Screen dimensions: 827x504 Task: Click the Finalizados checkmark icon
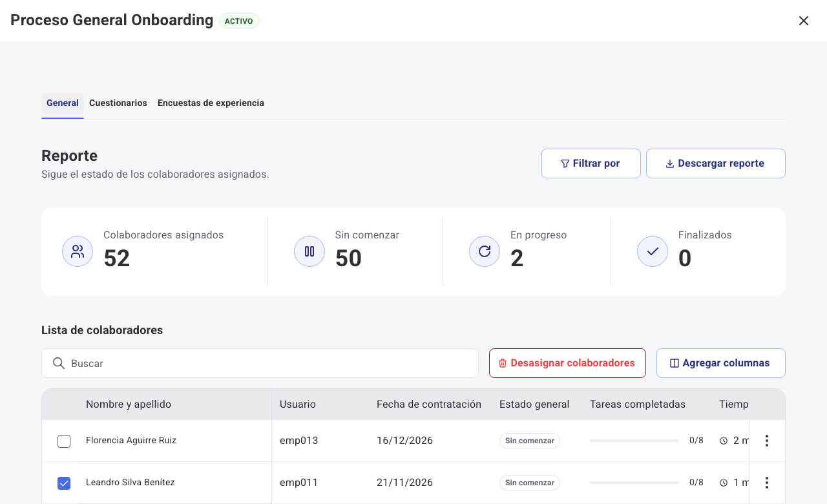click(x=653, y=251)
